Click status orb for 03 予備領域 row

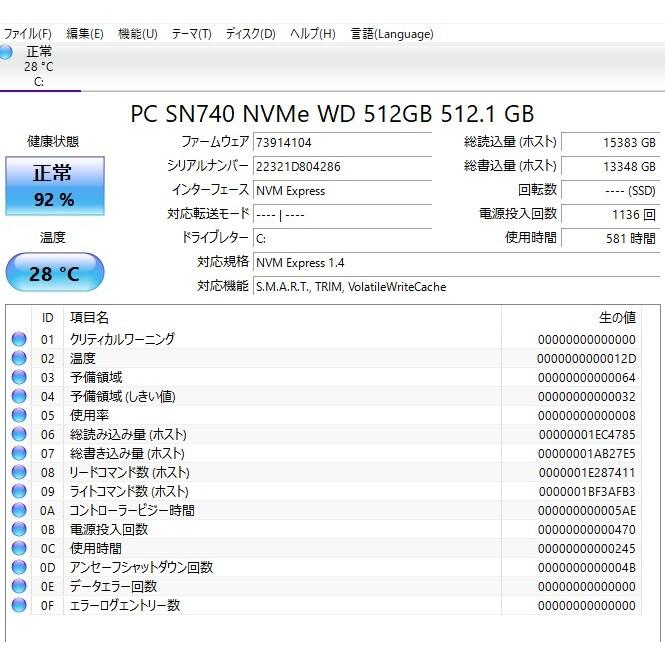[19, 377]
